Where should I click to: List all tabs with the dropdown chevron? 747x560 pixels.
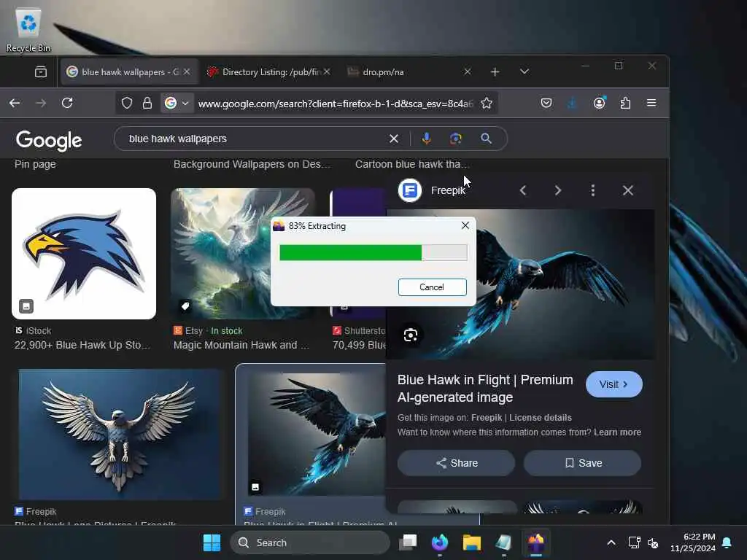pos(525,71)
